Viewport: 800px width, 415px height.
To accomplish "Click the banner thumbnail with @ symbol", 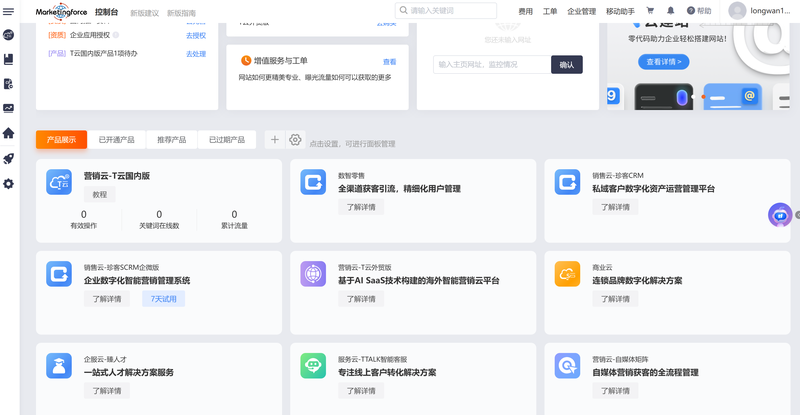I will click(733, 96).
